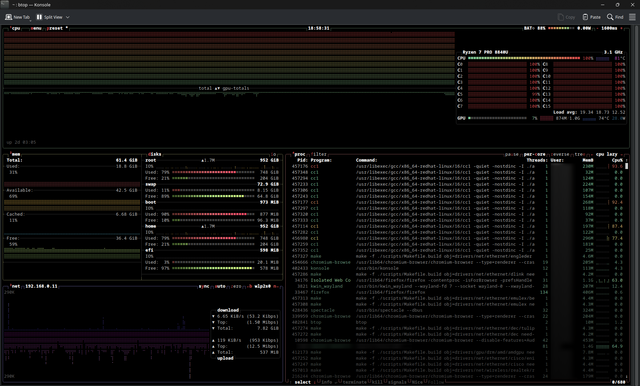Open the Konsole hamburger menu
This screenshot has width=640, height=386.
coord(632,17)
